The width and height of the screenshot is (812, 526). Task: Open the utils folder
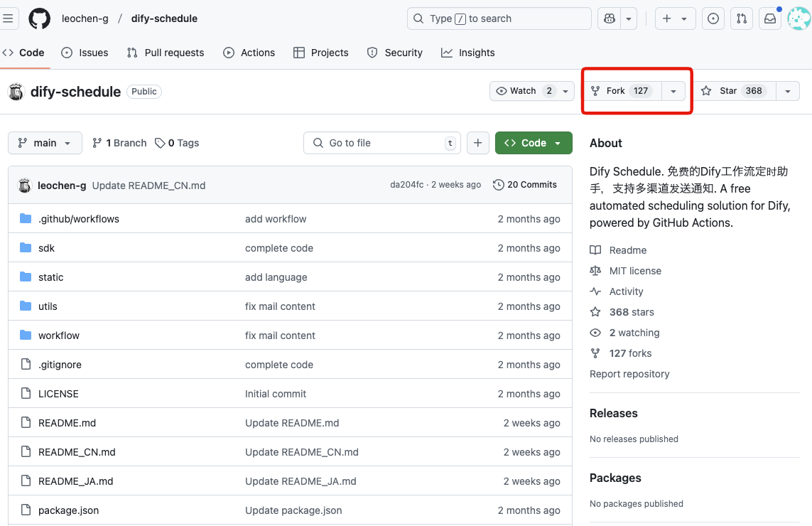[x=48, y=306]
